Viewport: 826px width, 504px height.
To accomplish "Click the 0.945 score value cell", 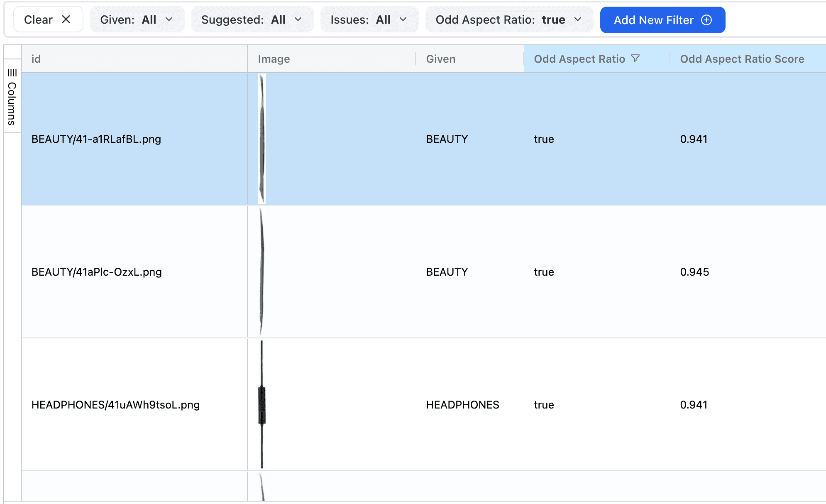I will pyautogui.click(x=694, y=272).
